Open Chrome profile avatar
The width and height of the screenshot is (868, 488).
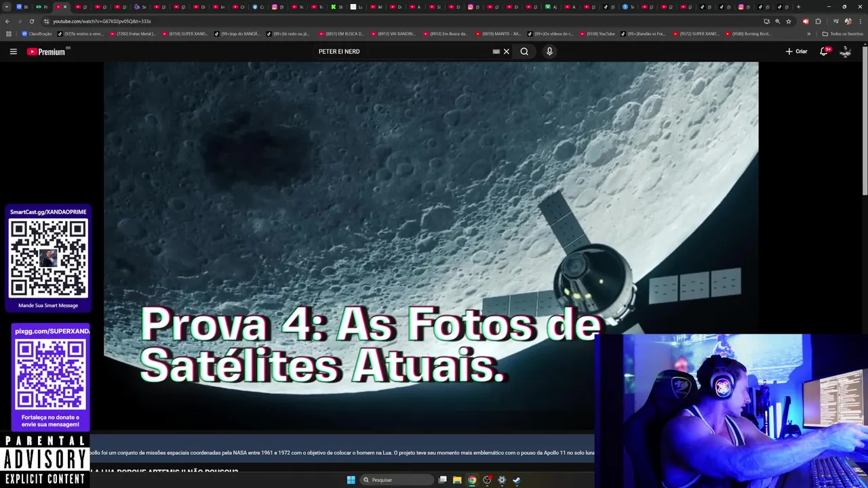point(848,21)
